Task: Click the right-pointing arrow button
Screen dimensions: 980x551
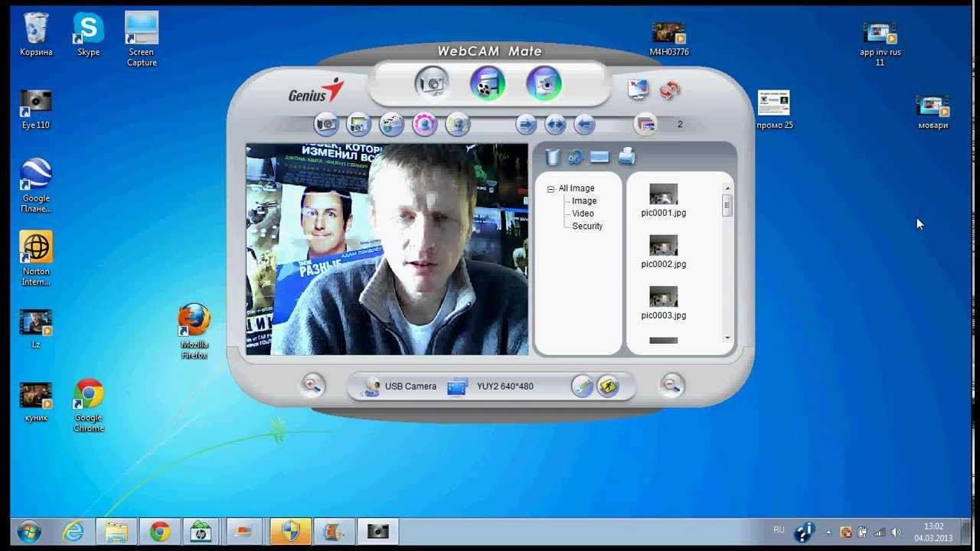Action: (x=525, y=123)
